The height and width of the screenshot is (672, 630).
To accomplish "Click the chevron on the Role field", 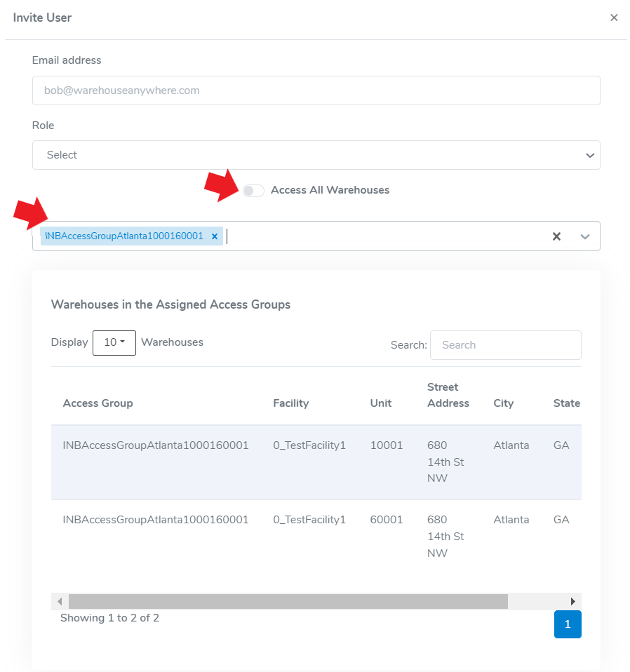I will [590, 155].
